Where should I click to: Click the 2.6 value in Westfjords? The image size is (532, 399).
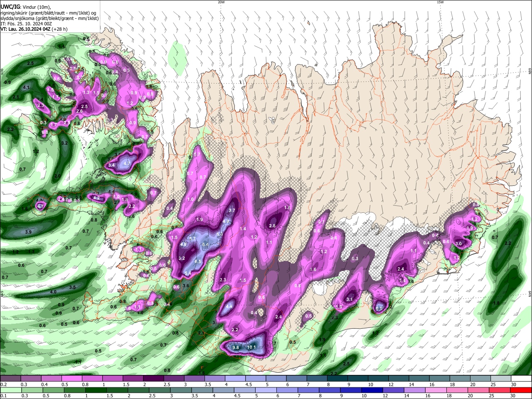pos(79,111)
